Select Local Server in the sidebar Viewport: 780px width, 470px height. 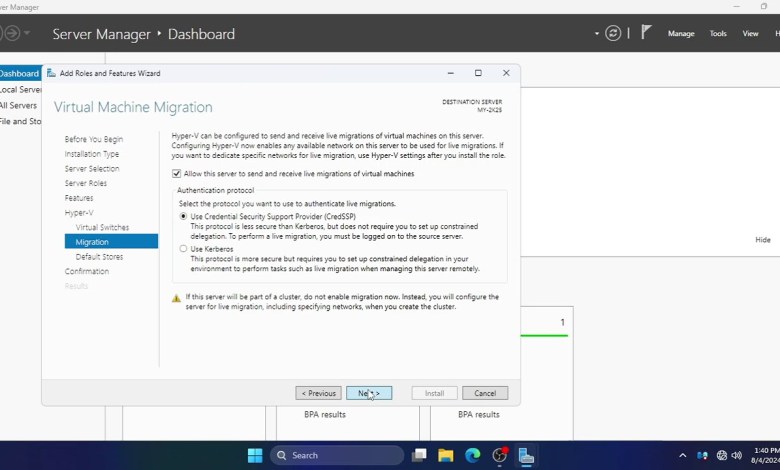click(x=20, y=90)
